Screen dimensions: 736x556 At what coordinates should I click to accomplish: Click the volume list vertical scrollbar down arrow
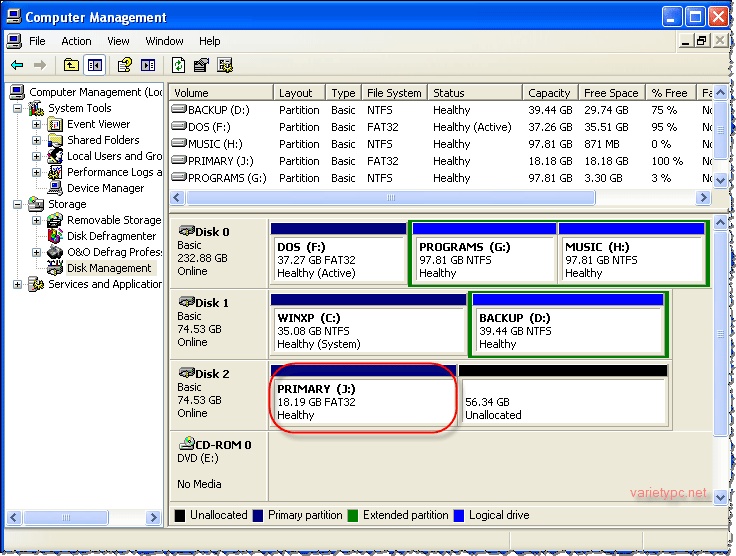(721, 180)
